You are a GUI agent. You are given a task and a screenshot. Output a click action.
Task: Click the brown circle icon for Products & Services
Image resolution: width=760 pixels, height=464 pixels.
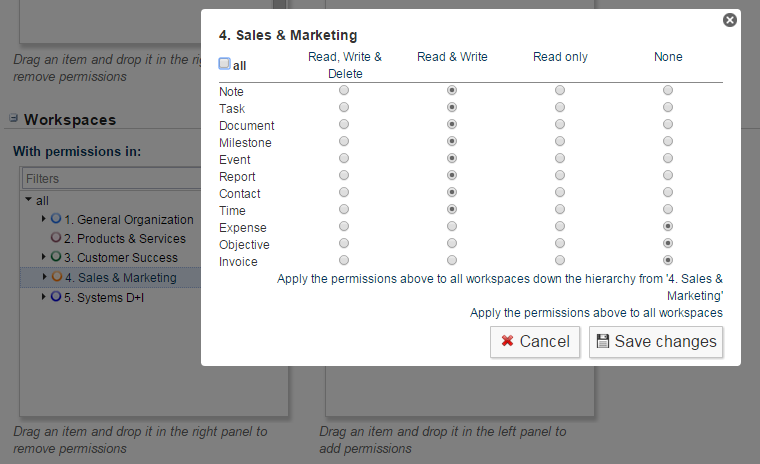(56, 238)
